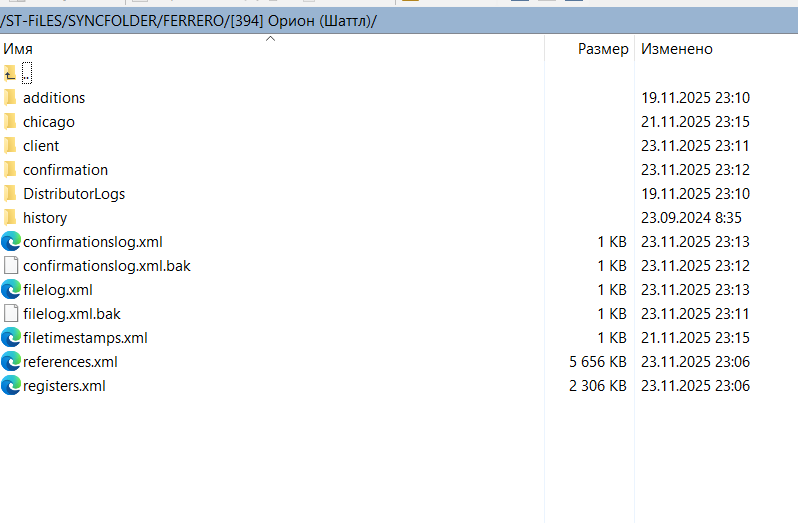The image size is (798, 523).
Task: Click the 23.11.2025 23:12 date of confirmationslog.xml.bak
Action: tap(695, 266)
